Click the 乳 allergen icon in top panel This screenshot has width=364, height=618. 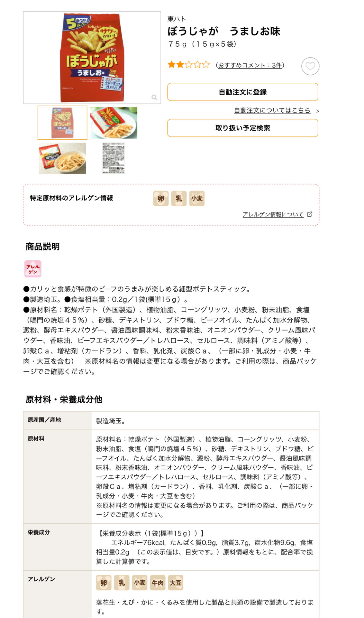tap(179, 198)
